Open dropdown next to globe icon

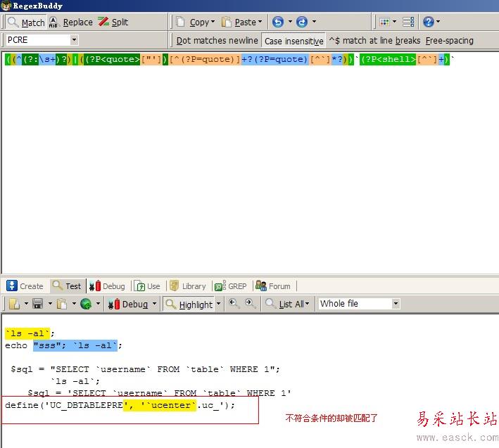click(x=98, y=304)
